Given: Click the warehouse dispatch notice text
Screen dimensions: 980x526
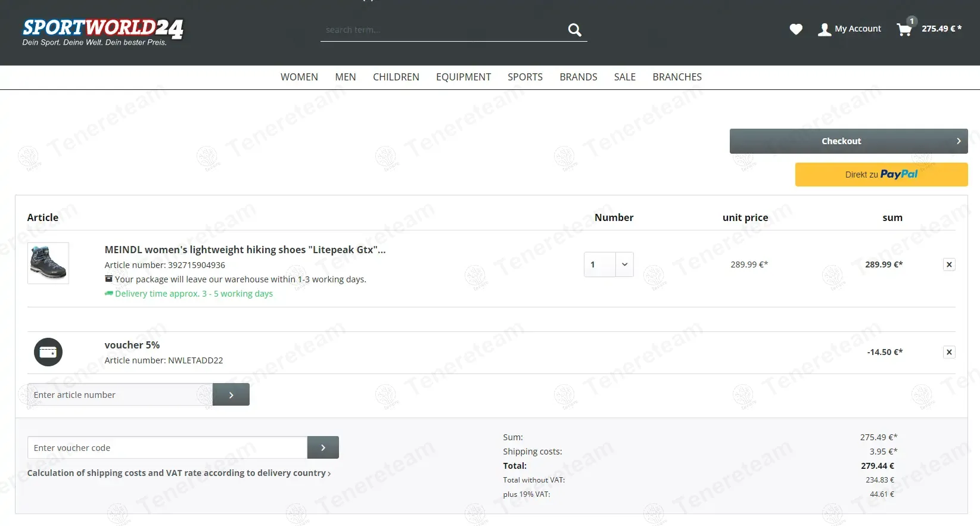Looking at the screenshot, I should (241, 279).
